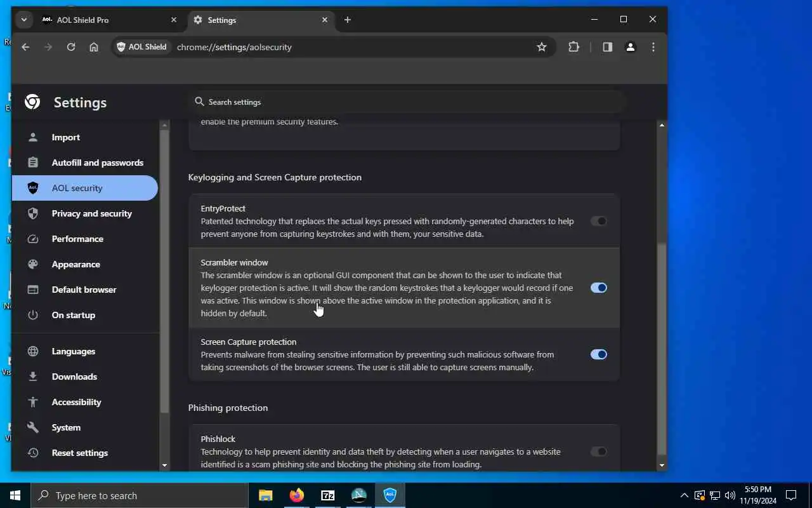812x508 pixels.
Task: Open Reset settings section
Action: pos(85,453)
